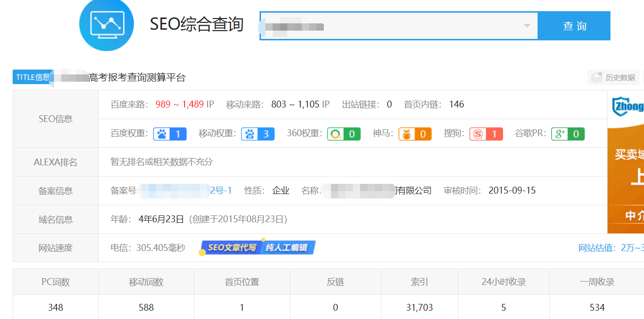
Task: Switch to the TITLE信息 tab
Action: click(32, 77)
